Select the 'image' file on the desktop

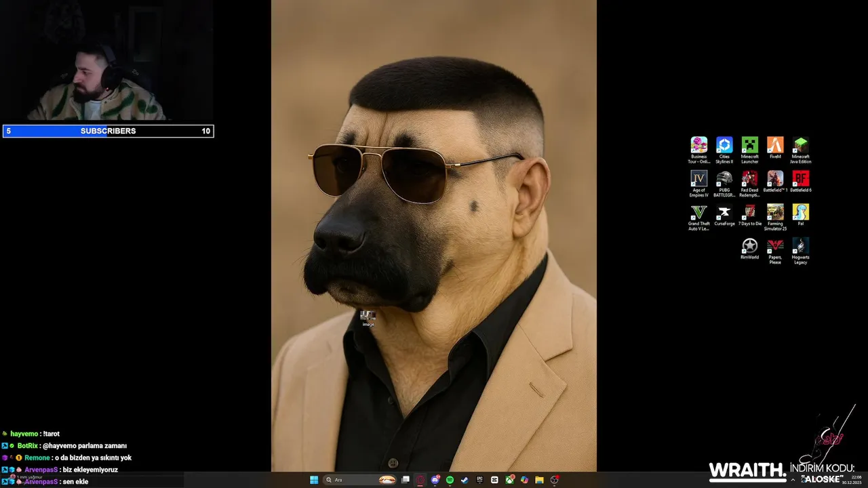[368, 318]
